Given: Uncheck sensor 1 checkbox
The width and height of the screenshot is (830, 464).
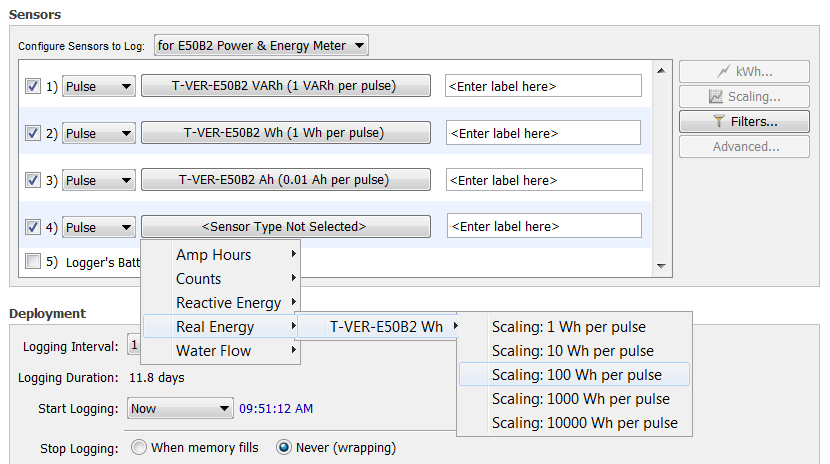Looking at the screenshot, I should (33, 86).
